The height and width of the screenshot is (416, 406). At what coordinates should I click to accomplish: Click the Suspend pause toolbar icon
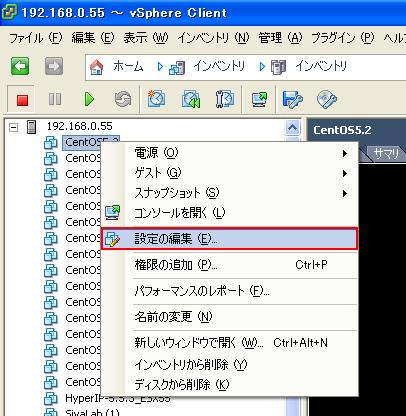tap(55, 99)
